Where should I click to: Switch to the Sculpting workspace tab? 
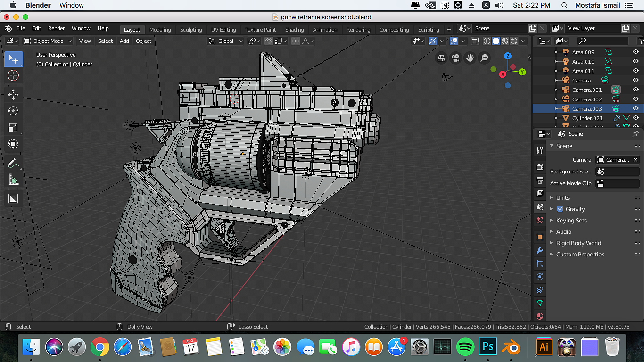click(x=190, y=30)
